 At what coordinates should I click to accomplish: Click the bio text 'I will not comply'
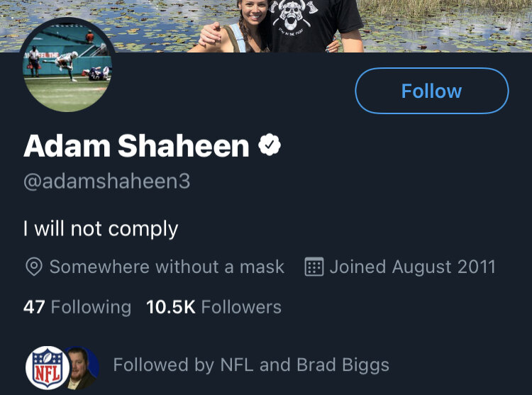click(101, 228)
